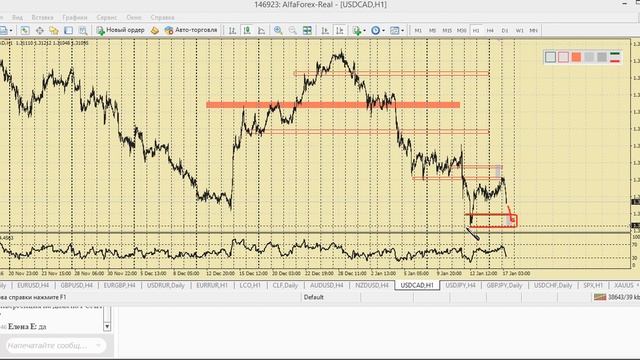Switch to bar chart display
Screen dimensions: 640x360
[x=232, y=30]
